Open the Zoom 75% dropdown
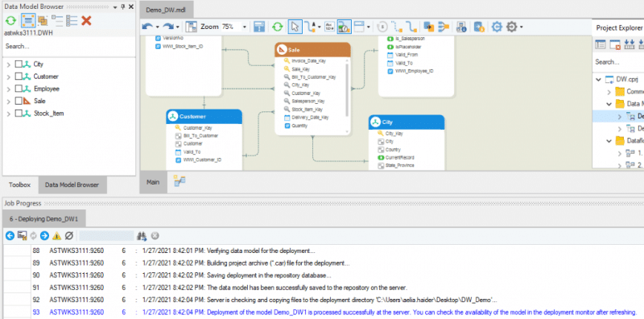644x319 pixels. (x=245, y=27)
